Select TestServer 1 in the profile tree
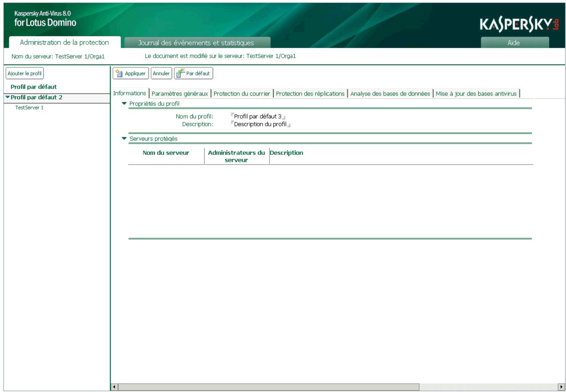 pyautogui.click(x=29, y=108)
